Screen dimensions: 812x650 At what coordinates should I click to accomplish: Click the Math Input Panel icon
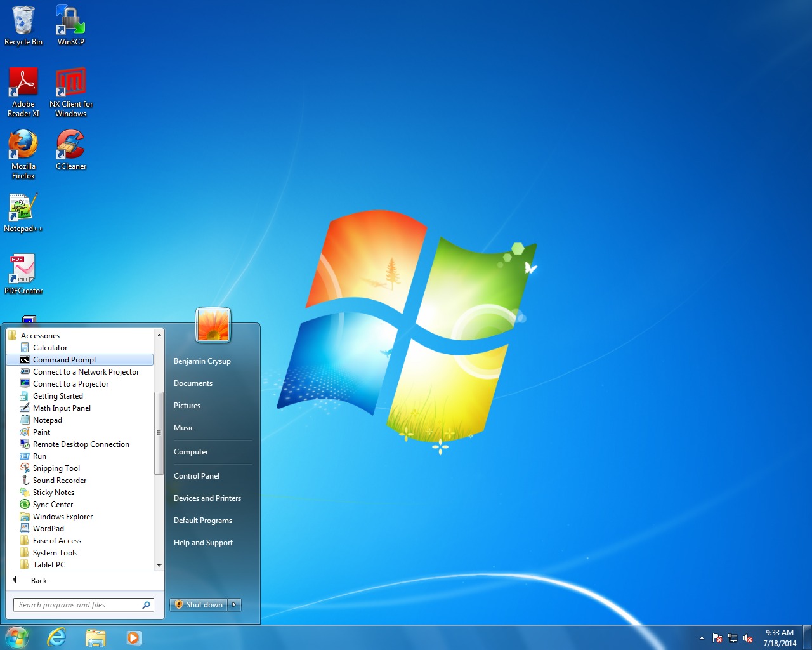pyautogui.click(x=25, y=408)
